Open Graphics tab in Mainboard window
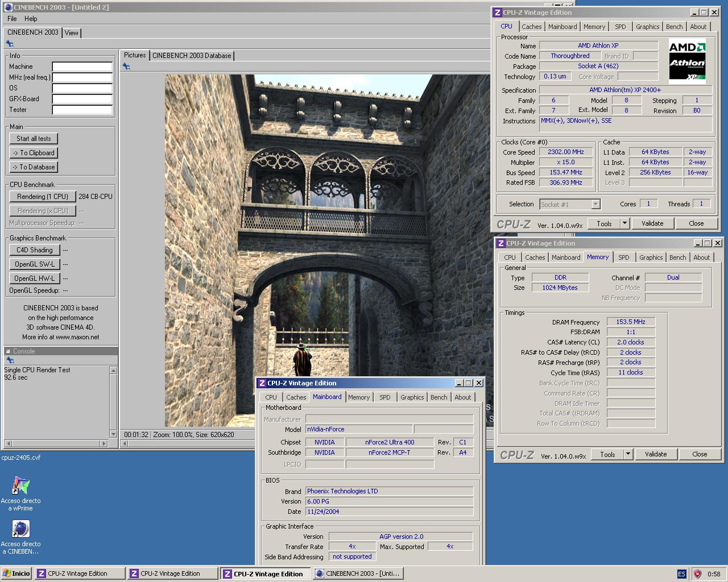 coord(412,397)
